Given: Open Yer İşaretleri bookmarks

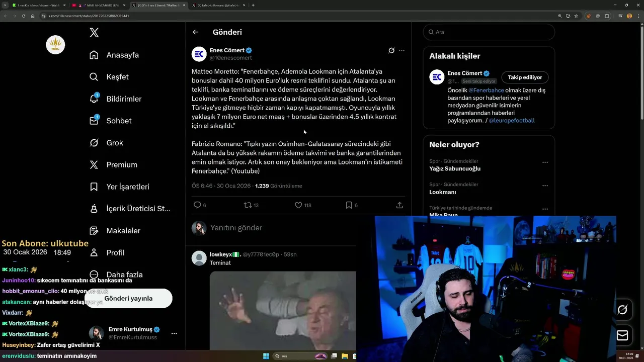Looking at the screenshot, I should [119, 187].
